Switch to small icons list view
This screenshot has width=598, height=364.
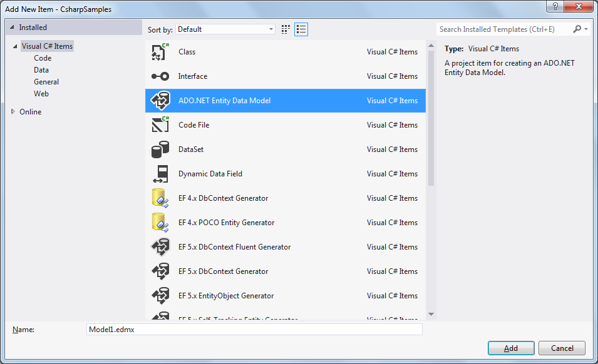pos(301,29)
